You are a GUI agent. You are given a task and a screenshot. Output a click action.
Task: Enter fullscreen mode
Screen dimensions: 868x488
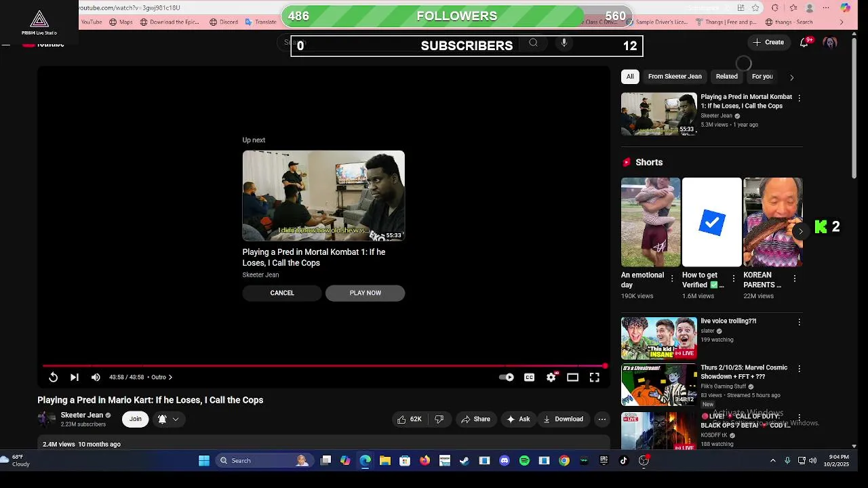[595, 378]
